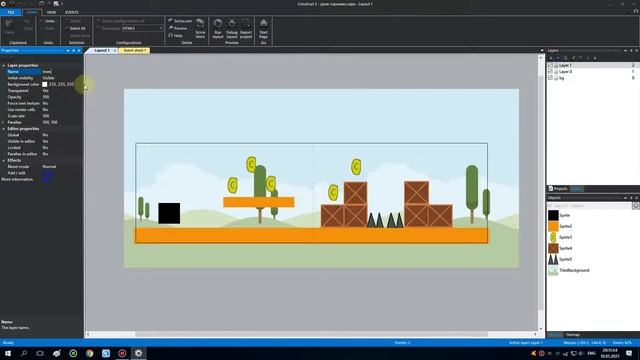
Task: Toggle visibility checkbox of bg layer
Action: pos(550,78)
